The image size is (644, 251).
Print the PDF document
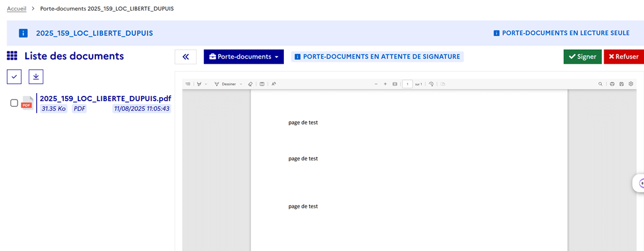click(612, 84)
